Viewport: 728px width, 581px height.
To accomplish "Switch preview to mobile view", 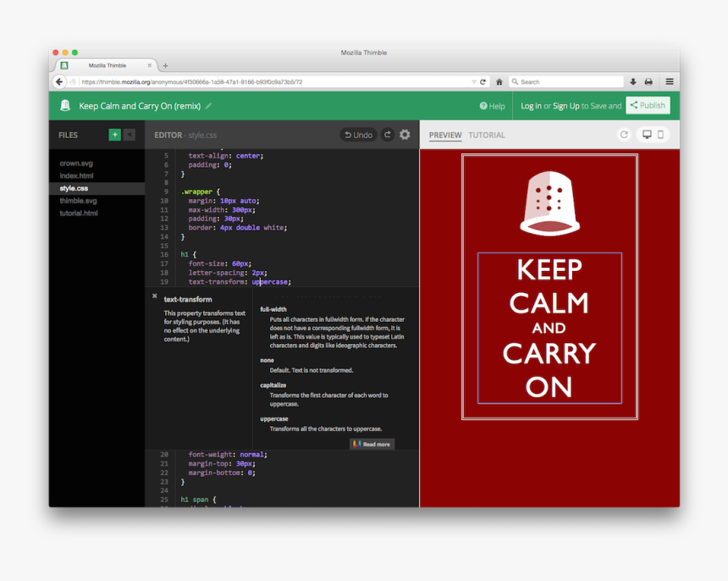I will pos(660,135).
